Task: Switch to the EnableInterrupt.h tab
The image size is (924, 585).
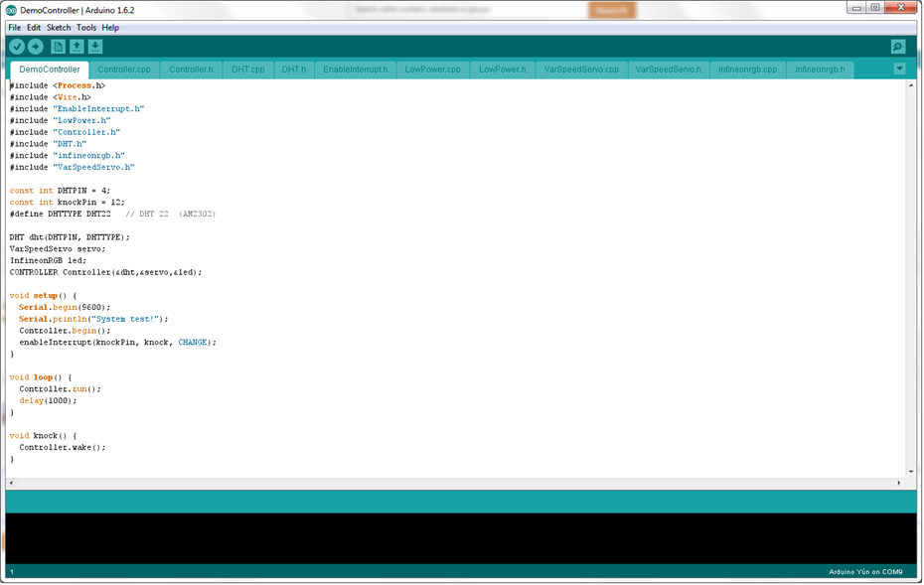Action: [356, 70]
